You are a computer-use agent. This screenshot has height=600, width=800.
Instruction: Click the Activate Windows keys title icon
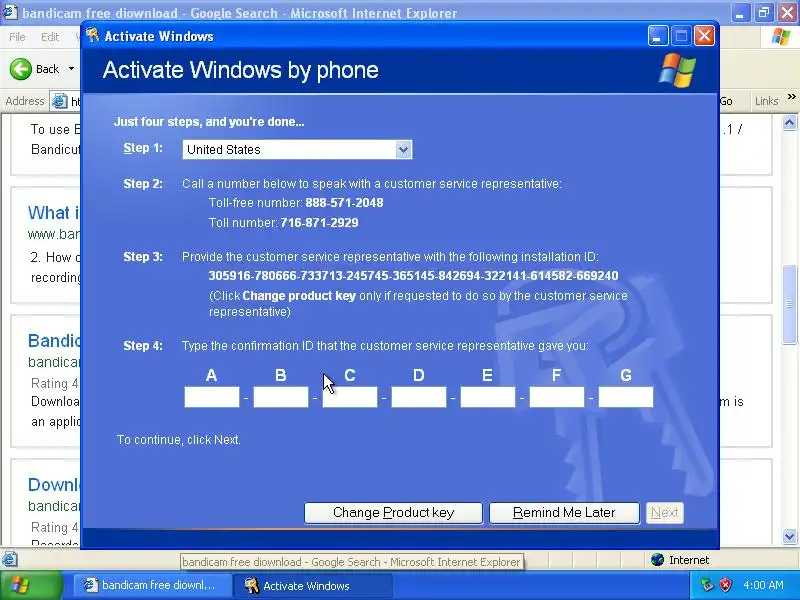[x=92, y=35]
